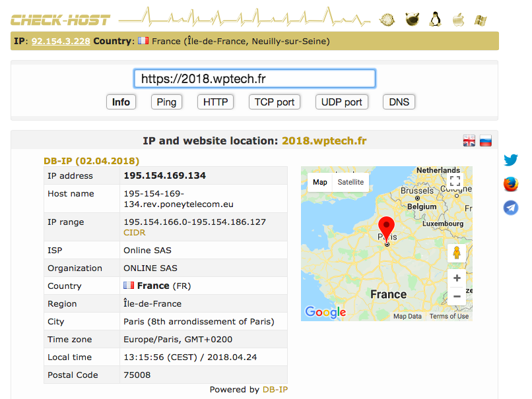Open the Powered by DB-IP link
This screenshot has width=532, height=399.
(275, 389)
